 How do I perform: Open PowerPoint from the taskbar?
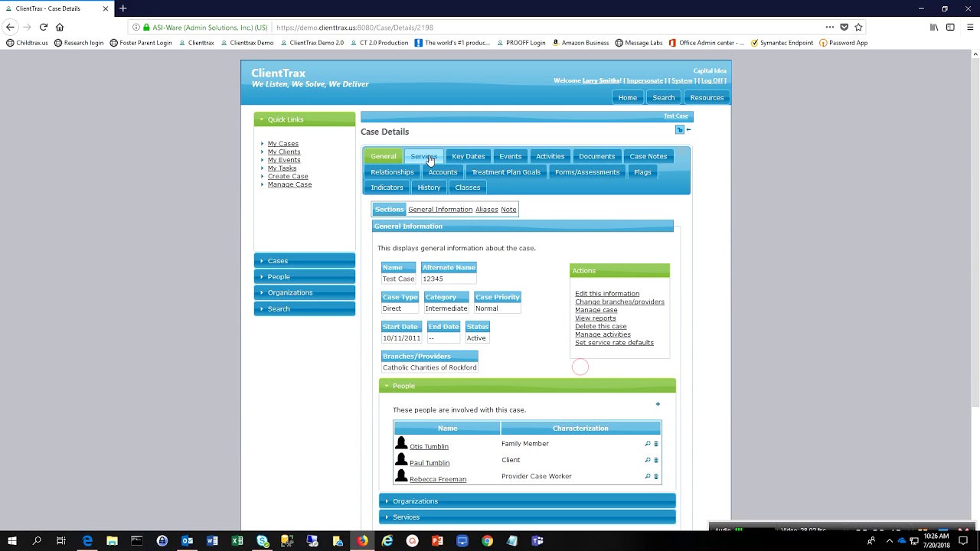pyautogui.click(x=437, y=541)
